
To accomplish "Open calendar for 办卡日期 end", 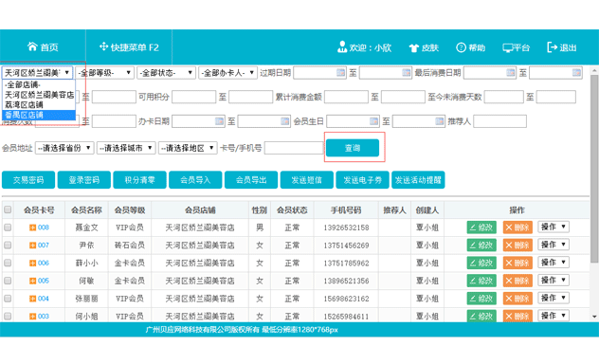I will (x=285, y=121).
